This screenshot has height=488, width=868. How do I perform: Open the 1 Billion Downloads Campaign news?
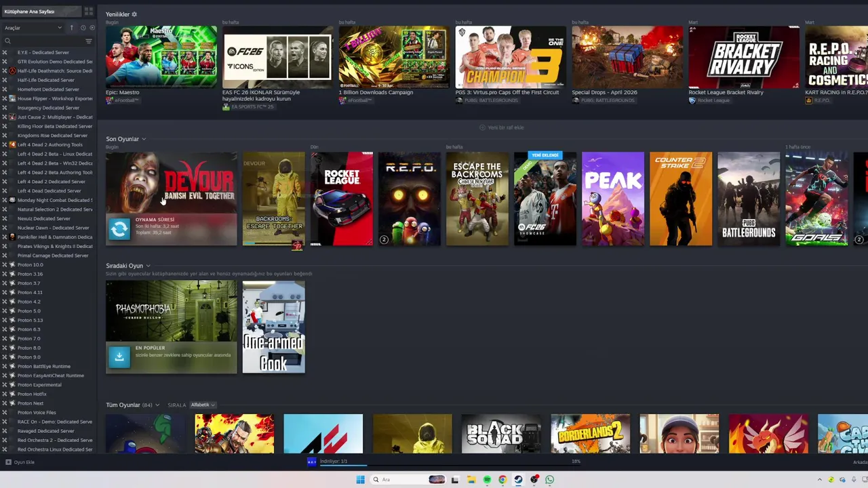coord(394,64)
